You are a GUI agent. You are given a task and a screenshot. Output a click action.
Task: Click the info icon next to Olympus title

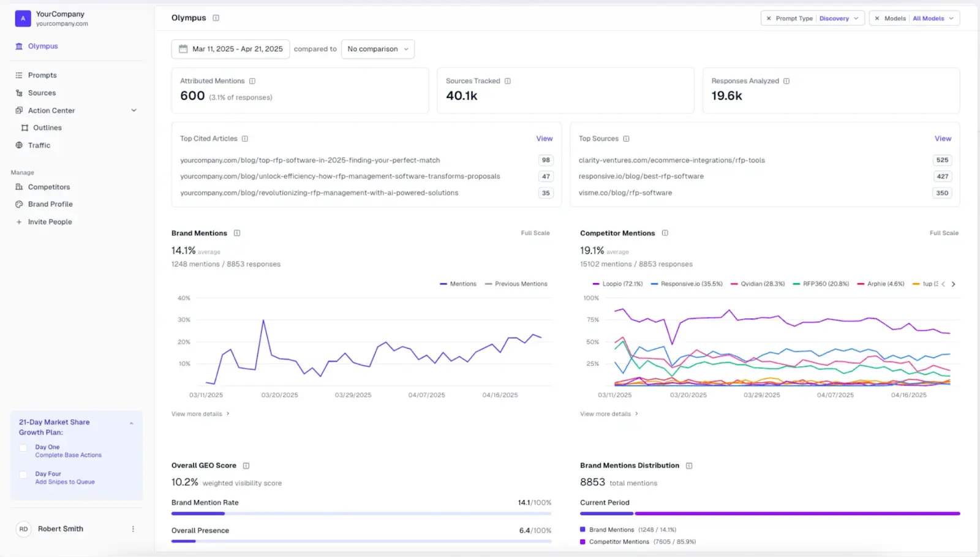coord(216,18)
